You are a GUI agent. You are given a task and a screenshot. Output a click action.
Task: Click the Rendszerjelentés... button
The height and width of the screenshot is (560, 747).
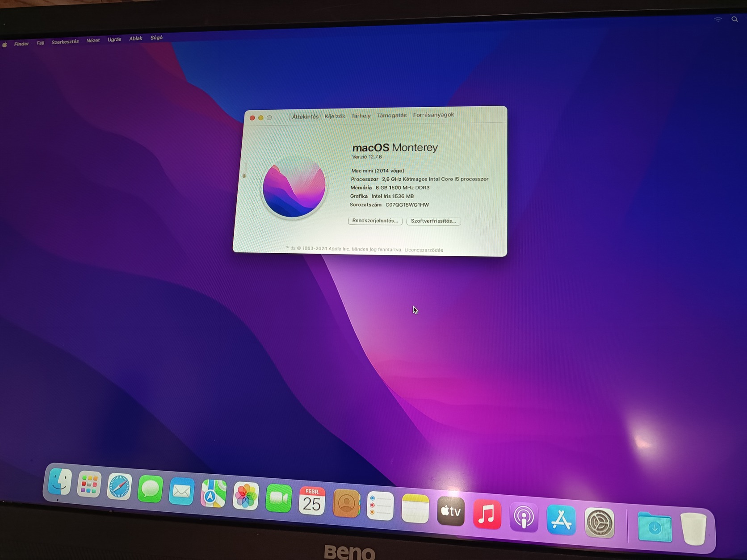(x=375, y=221)
